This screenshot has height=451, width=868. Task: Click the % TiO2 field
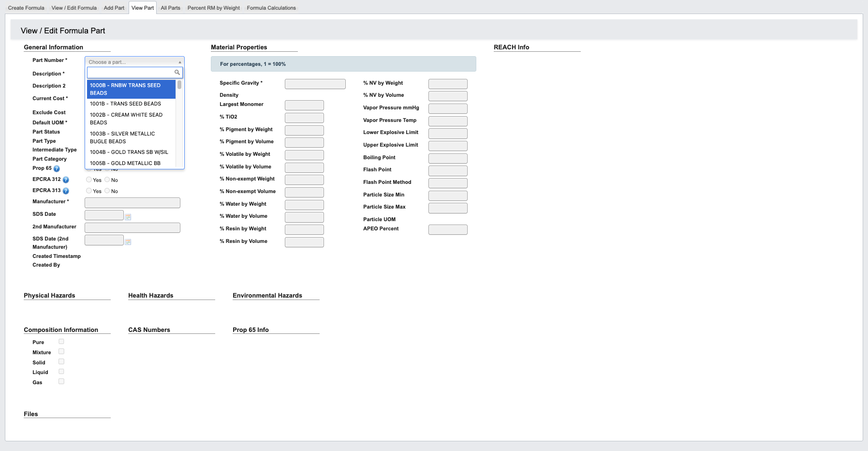[304, 118]
